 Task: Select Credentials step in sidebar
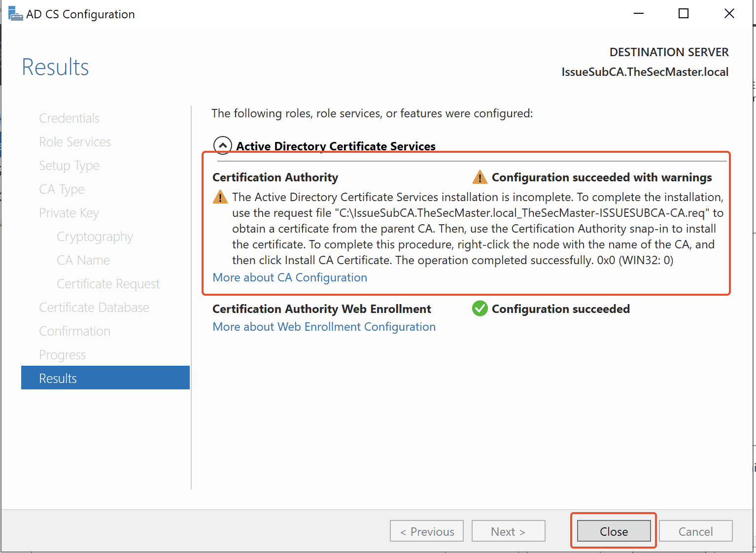click(69, 118)
